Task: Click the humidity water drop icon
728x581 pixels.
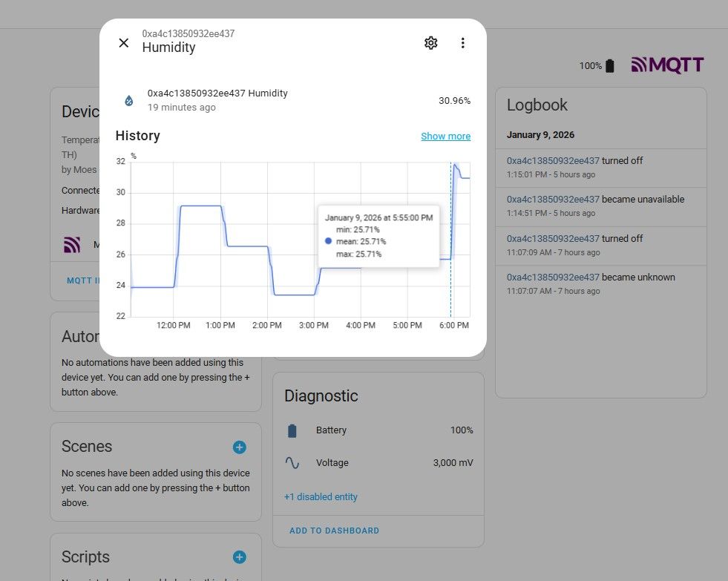Action: tap(129, 100)
